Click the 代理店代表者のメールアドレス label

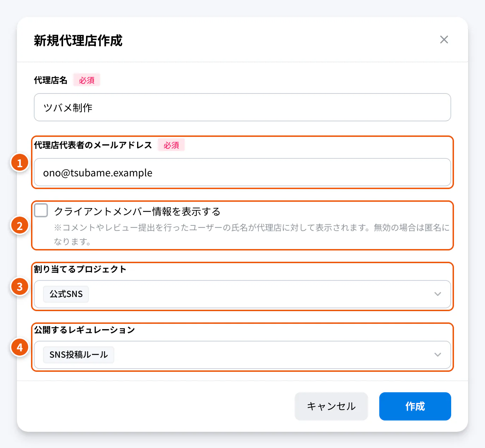point(93,145)
